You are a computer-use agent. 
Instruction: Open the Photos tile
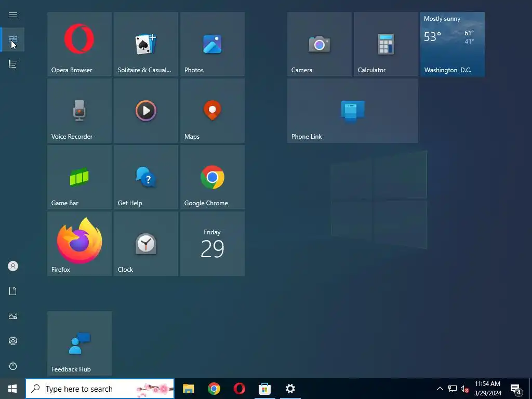[212, 44]
